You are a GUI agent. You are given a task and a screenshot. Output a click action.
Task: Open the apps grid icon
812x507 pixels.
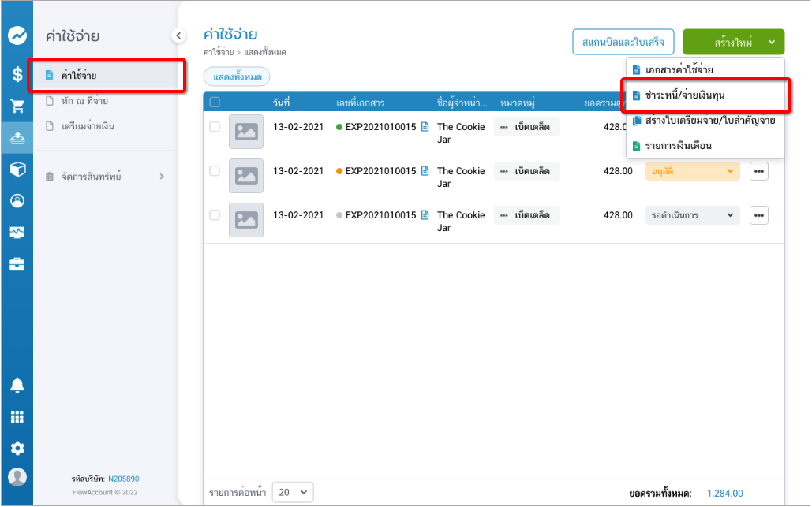coord(17,417)
